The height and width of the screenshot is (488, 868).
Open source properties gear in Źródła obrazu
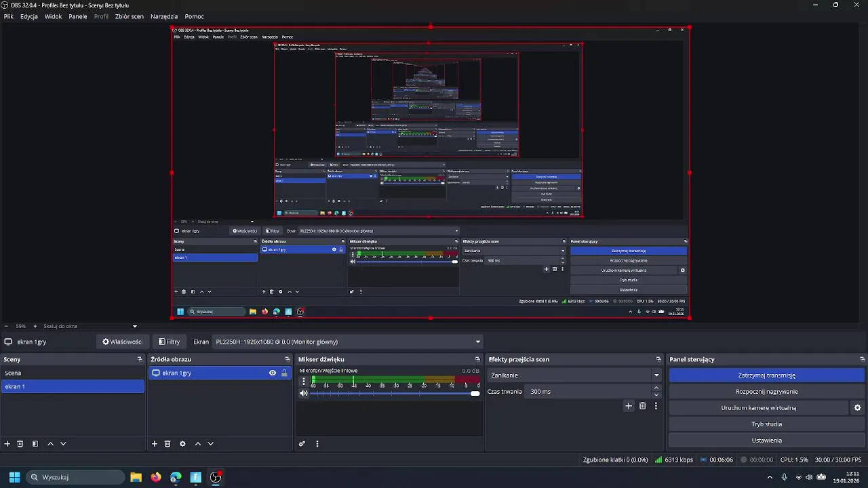(x=182, y=444)
